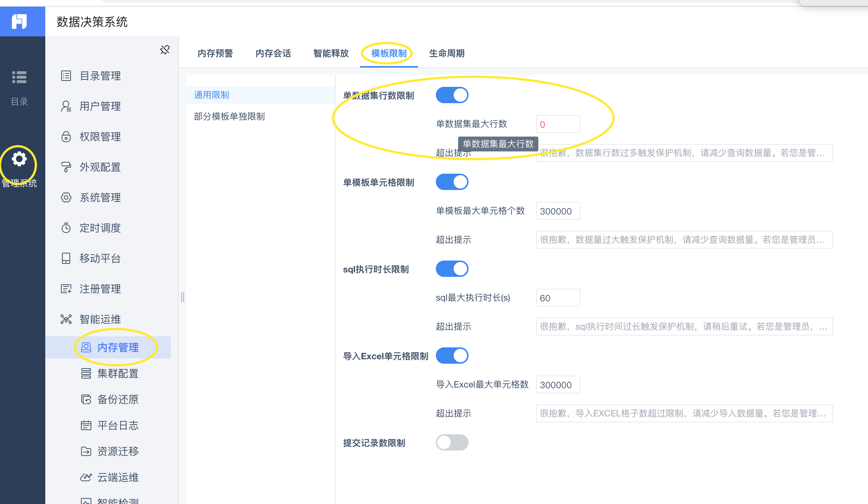868x504 pixels.
Task: Click the 平台日志 calendar icon
Action: pos(86,425)
